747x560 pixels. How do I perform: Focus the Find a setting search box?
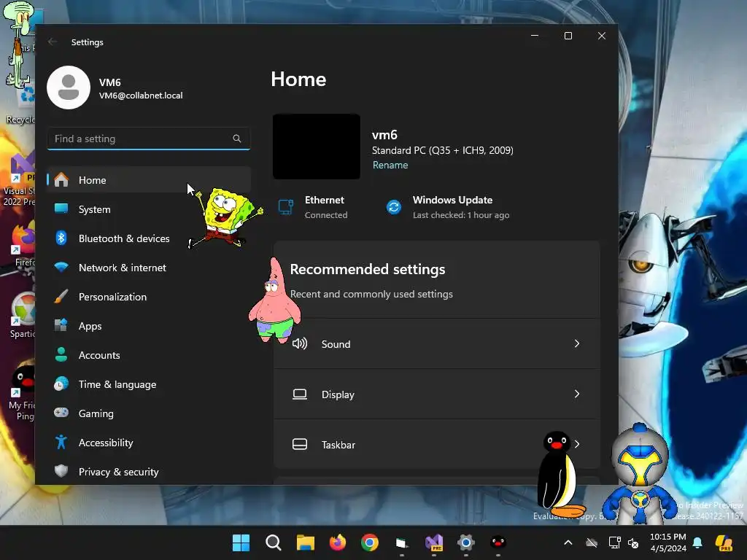pos(149,139)
